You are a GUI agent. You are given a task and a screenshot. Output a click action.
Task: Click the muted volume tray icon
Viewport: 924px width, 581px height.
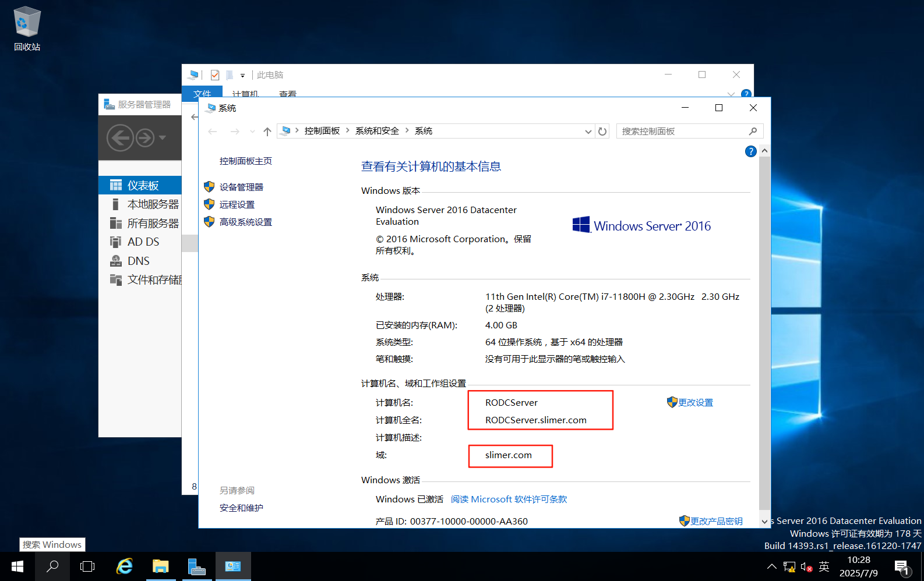pos(806,567)
